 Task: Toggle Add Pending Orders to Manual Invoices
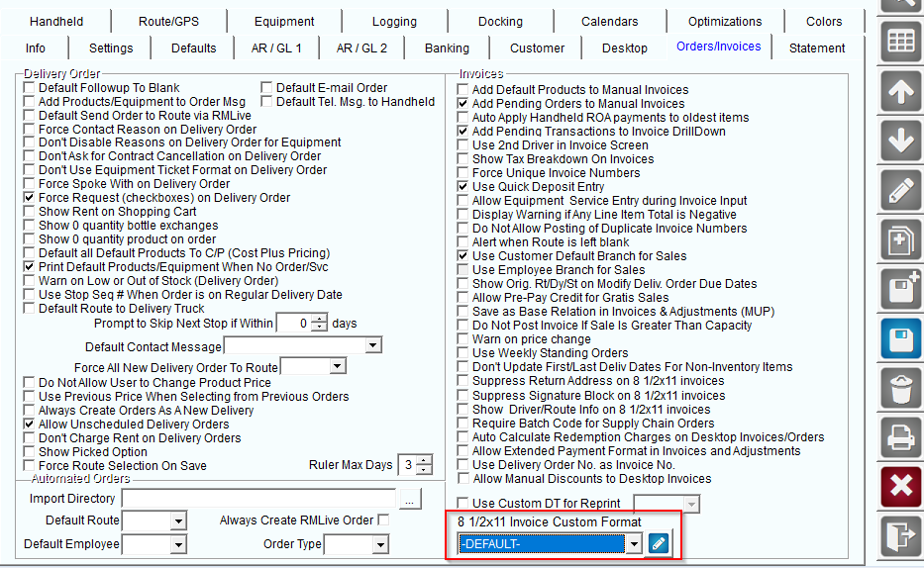point(462,104)
